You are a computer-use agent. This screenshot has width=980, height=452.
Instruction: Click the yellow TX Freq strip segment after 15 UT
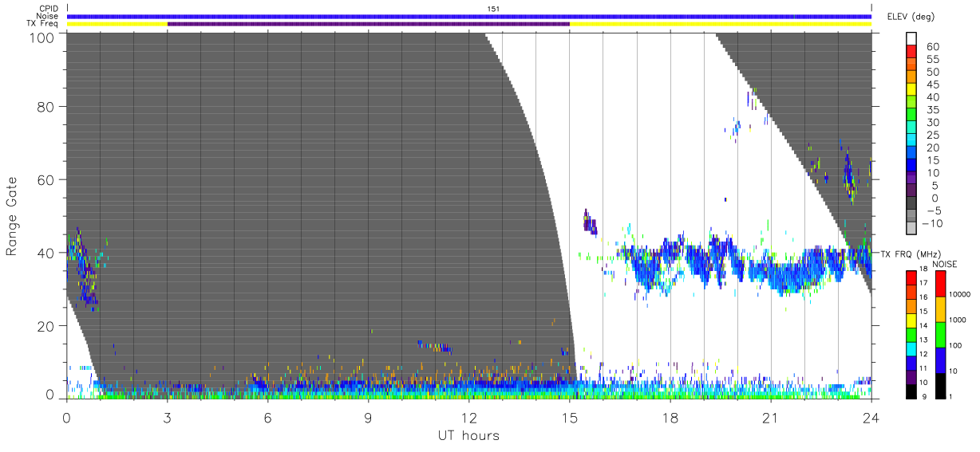(x=721, y=24)
